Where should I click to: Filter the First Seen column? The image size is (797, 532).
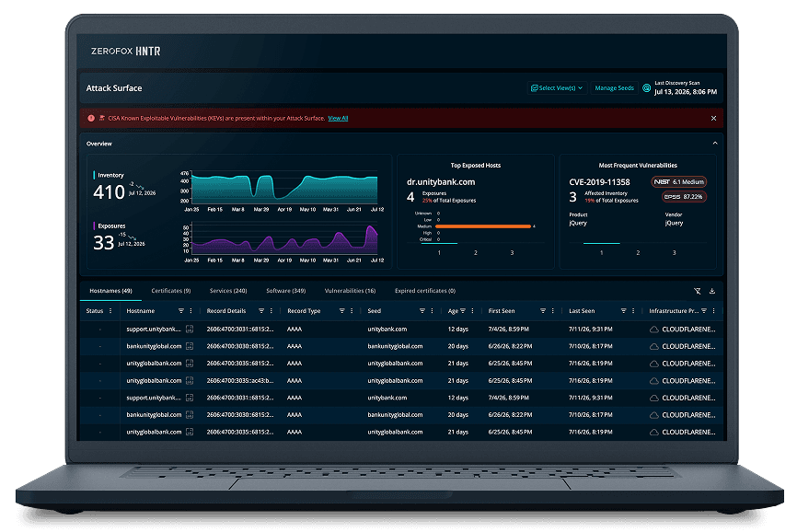click(x=543, y=310)
